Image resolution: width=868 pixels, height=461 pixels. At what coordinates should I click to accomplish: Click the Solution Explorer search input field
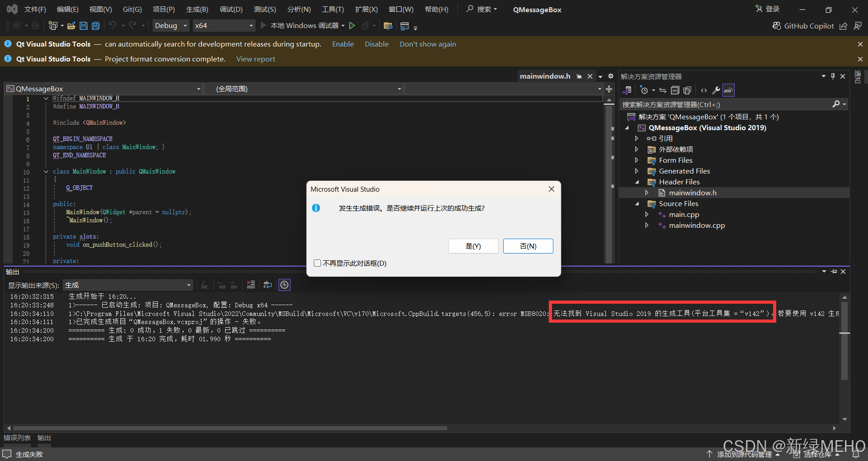click(x=726, y=104)
